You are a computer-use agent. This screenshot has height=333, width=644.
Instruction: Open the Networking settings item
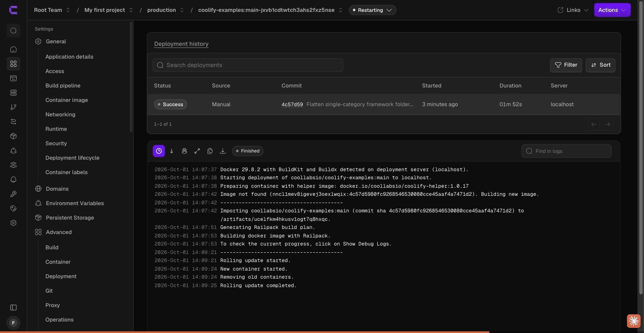[60, 115]
